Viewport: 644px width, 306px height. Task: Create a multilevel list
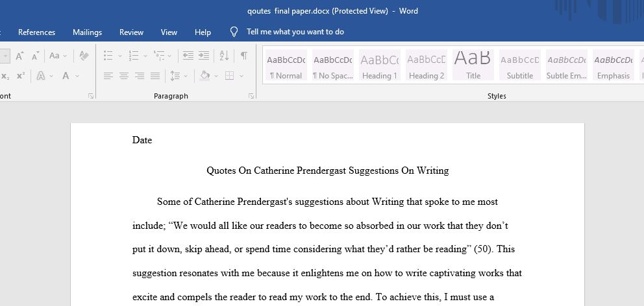(158, 56)
